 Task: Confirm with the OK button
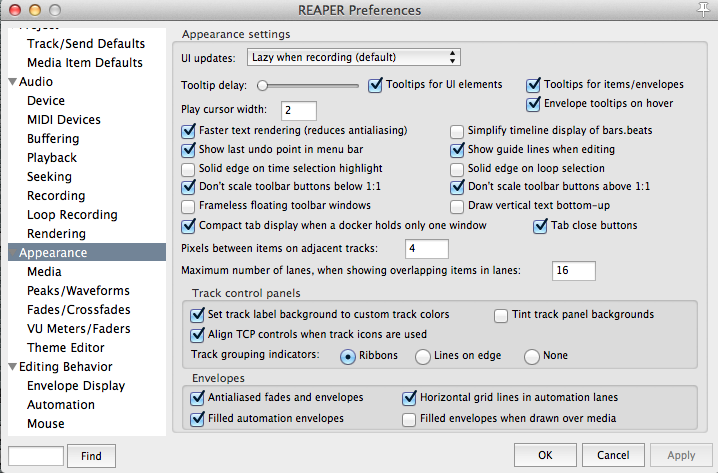(545, 455)
